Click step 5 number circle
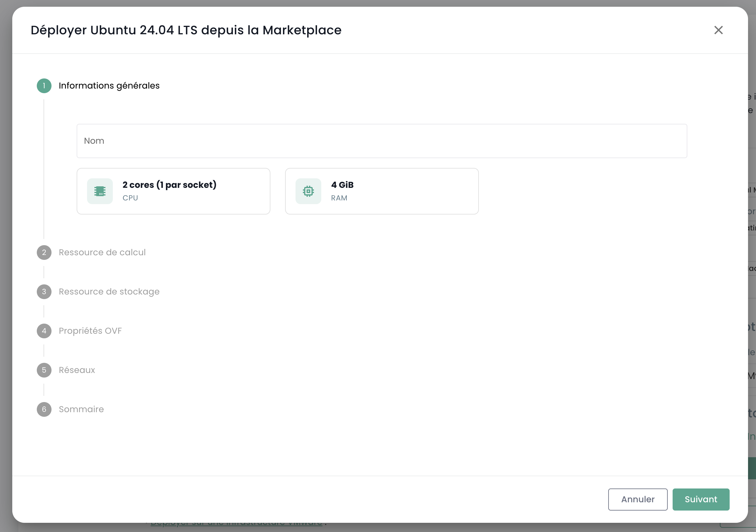756x532 pixels. (x=44, y=370)
